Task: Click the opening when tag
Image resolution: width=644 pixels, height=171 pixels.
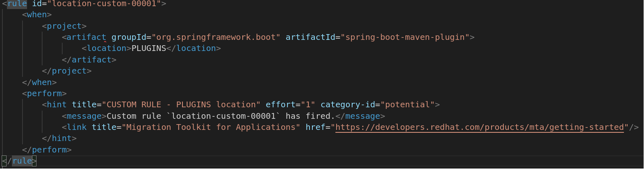Action: click(x=37, y=15)
